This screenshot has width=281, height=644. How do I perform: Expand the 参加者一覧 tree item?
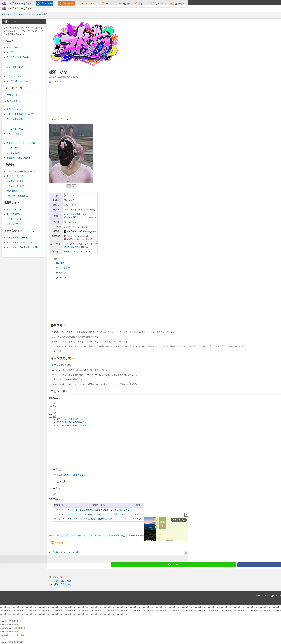(5, 95)
